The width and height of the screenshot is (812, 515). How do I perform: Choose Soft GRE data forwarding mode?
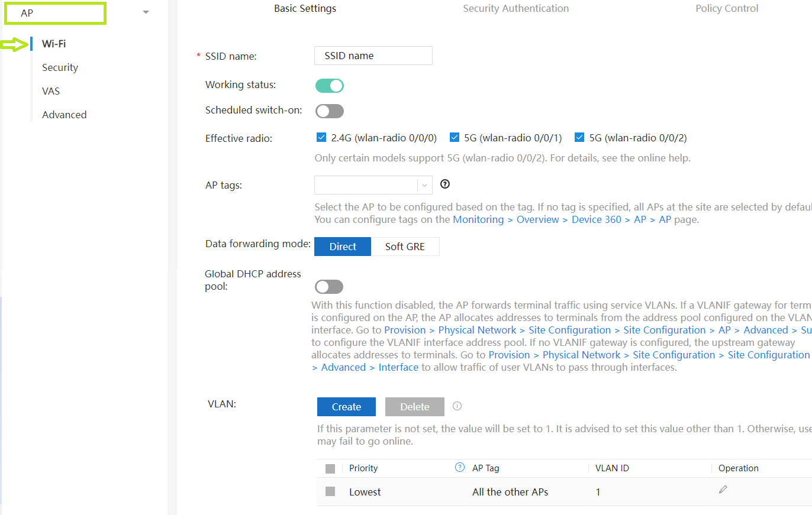point(405,247)
